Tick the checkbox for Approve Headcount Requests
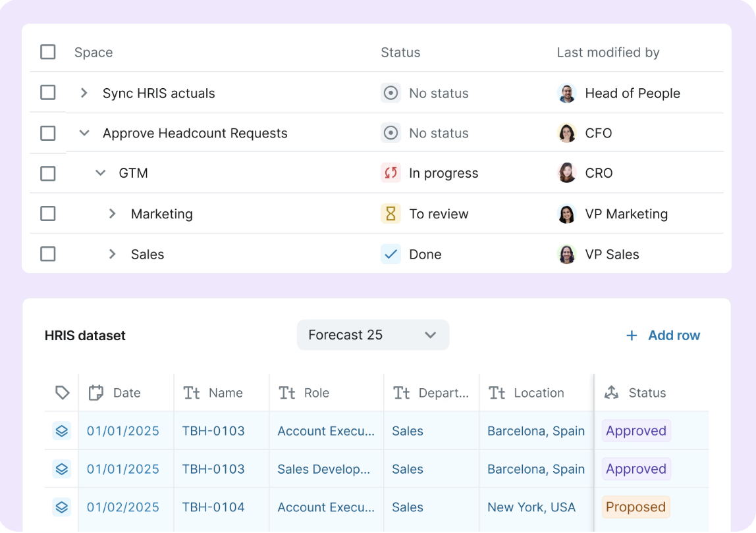756x533 pixels. click(x=47, y=133)
